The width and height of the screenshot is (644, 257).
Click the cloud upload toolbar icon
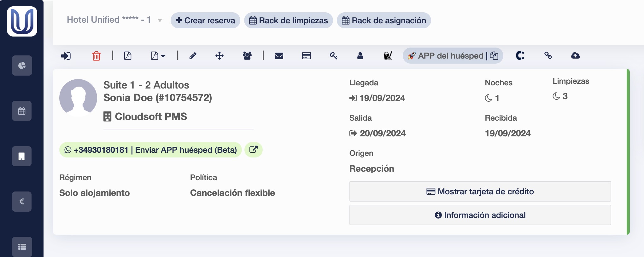576,56
